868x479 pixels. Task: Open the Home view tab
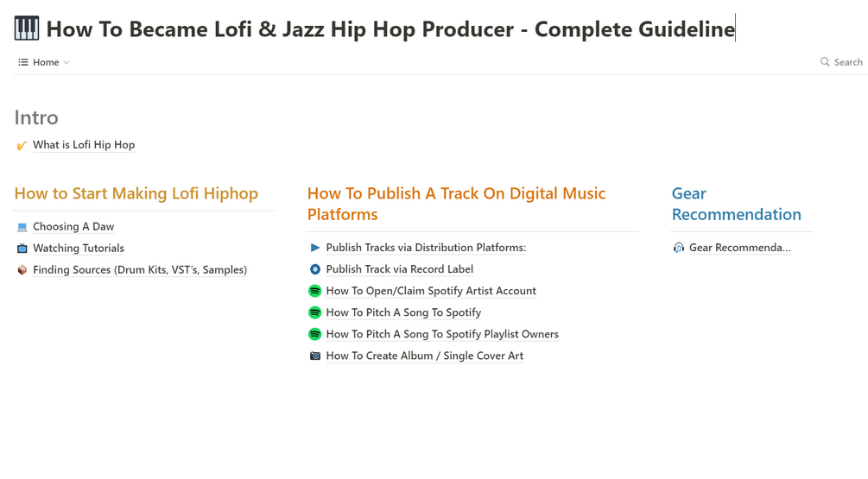click(x=45, y=62)
